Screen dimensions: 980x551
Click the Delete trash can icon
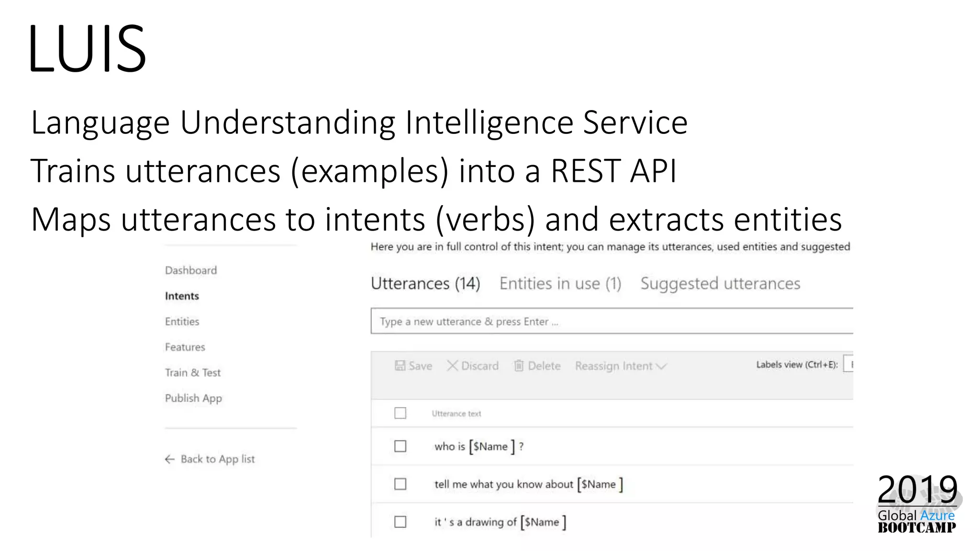[519, 366]
